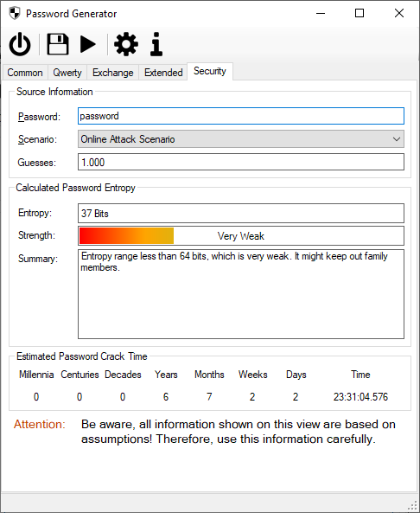Minimize the Password Generator window
The image size is (420, 513).
click(321, 14)
